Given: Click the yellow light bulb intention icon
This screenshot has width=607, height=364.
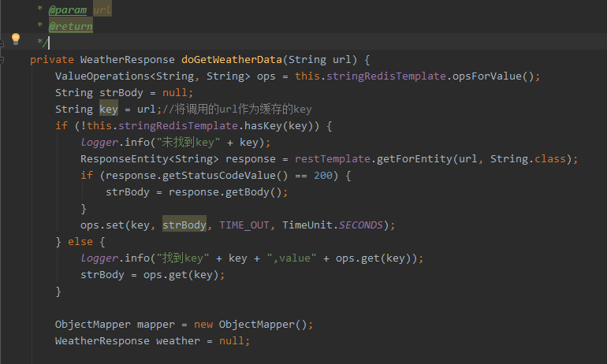Looking at the screenshot, I should tap(16, 39).
